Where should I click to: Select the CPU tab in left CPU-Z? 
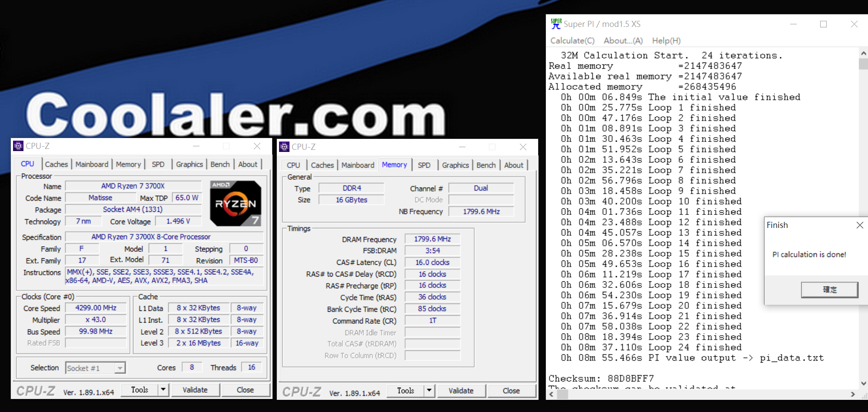pos(27,164)
